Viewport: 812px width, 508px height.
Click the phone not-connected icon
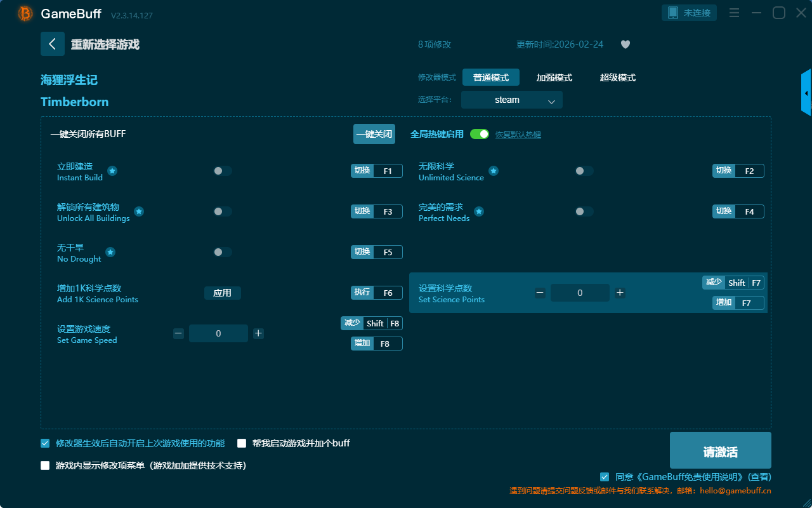673,13
